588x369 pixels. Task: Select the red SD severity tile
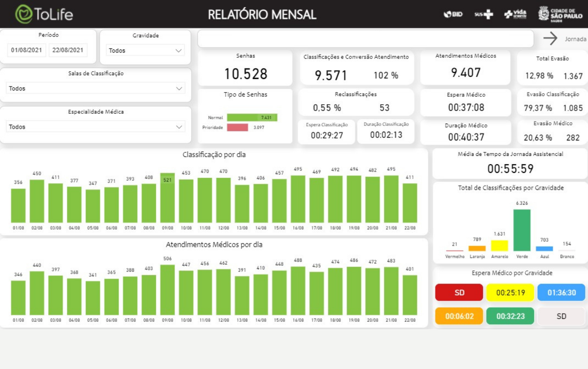coord(459,292)
